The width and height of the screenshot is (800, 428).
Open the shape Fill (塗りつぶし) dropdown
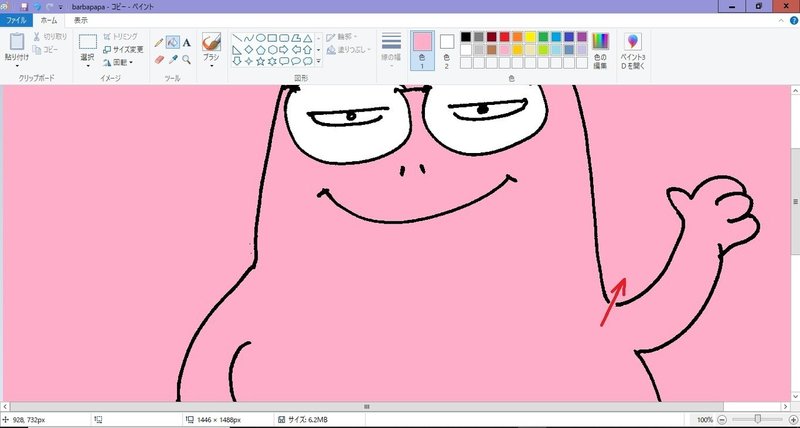coord(348,49)
